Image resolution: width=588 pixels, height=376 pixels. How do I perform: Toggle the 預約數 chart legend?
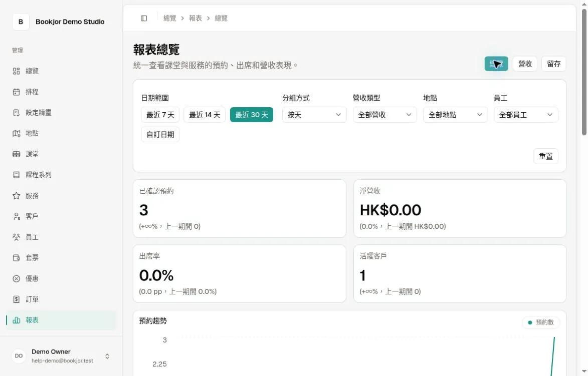point(541,322)
